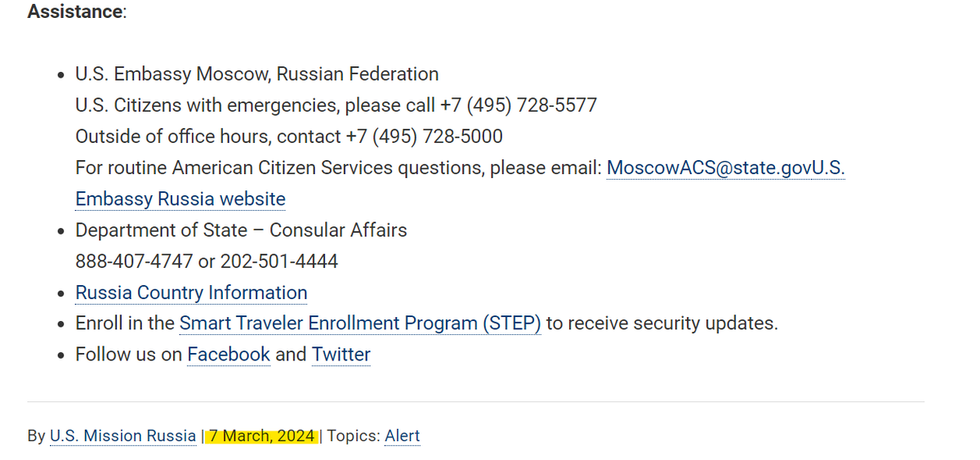
Task: Click the after-hours number ending 728-5000
Action: (x=424, y=136)
